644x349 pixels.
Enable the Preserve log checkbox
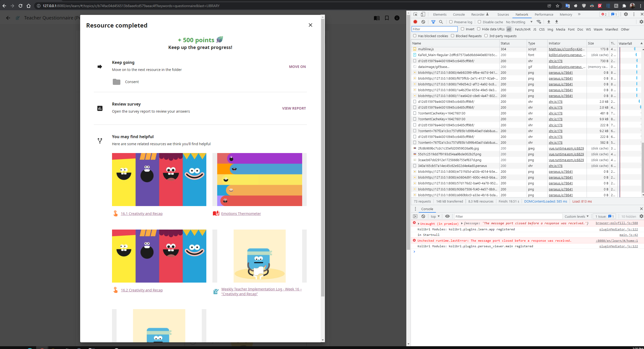(451, 22)
